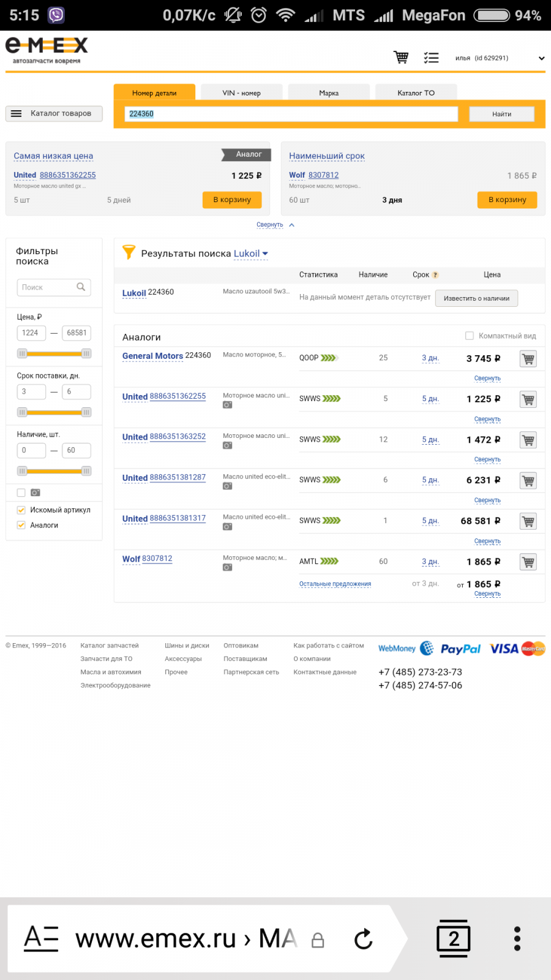551x980 pixels.
Task: View photo of United 8886351362255
Action: pos(228,405)
